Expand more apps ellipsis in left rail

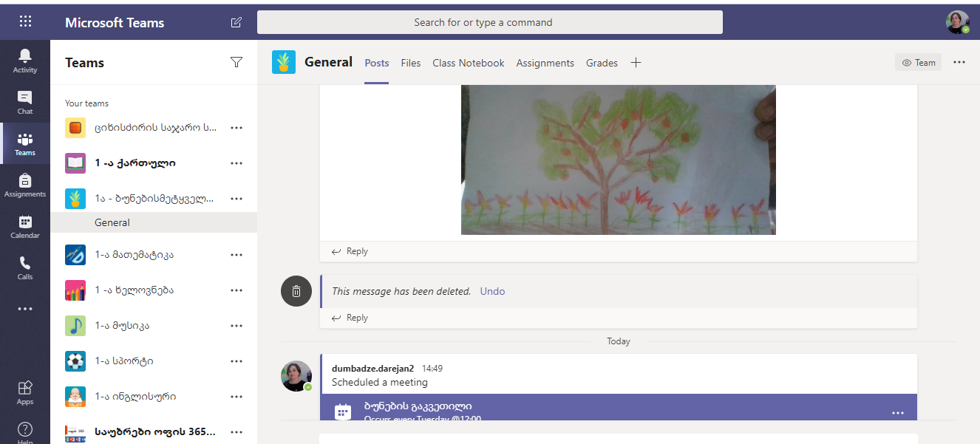(x=25, y=309)
